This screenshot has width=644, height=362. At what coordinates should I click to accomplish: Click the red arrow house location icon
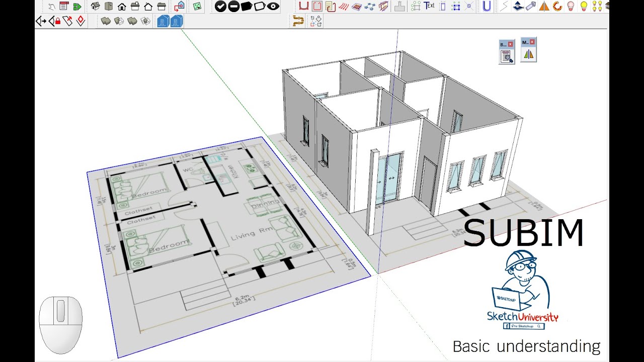pos(180,7)
